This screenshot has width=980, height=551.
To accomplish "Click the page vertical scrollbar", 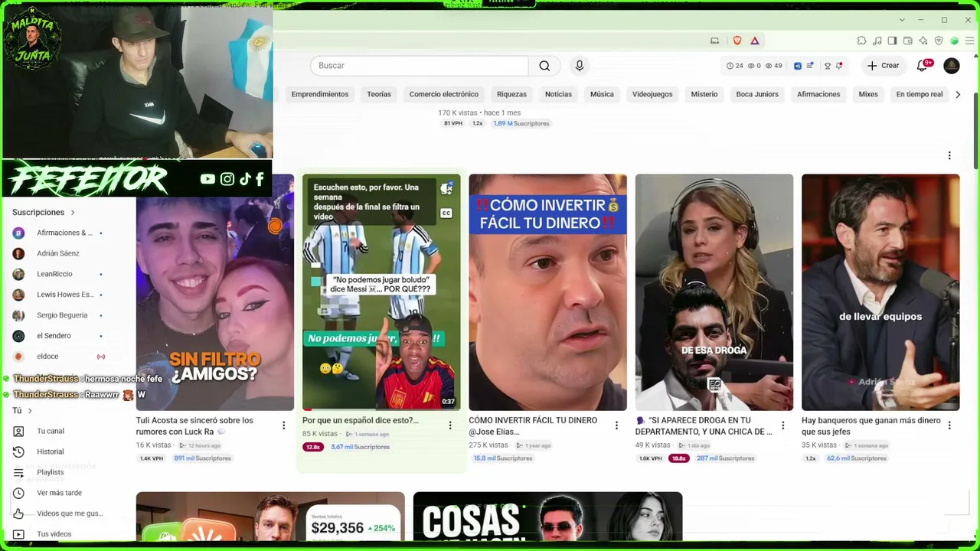I will 975,130.
